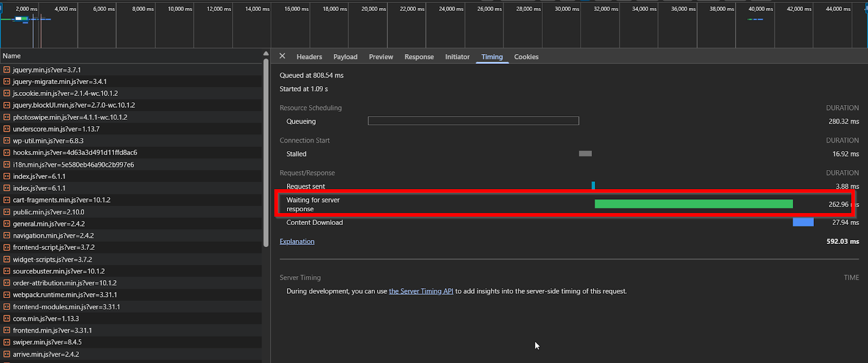This screenshot has height=363, width=868.
Task: Click script icon beside underscore.min.js request
Action: 7,129
